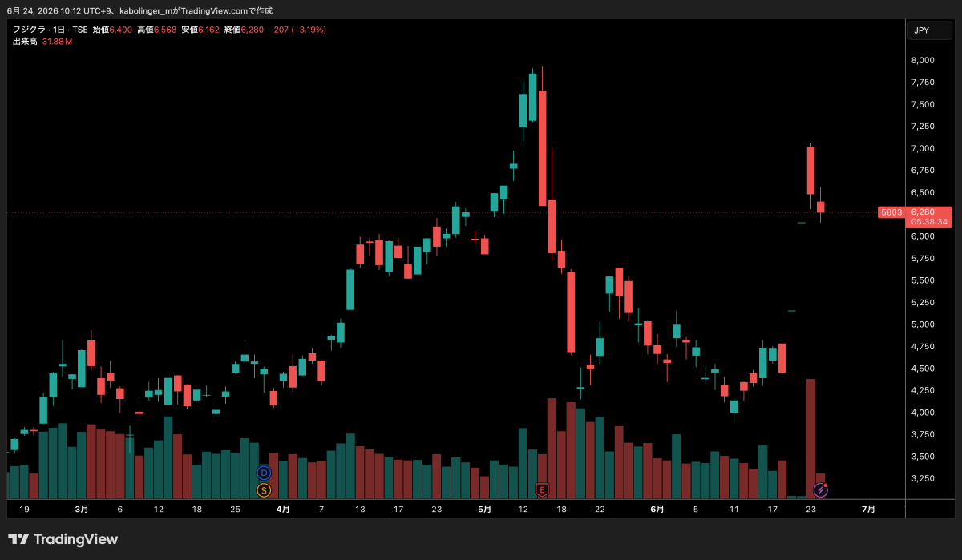Open the red E earnings marker
This screenshot has height=560, width=962.
[x=543, y=489]
